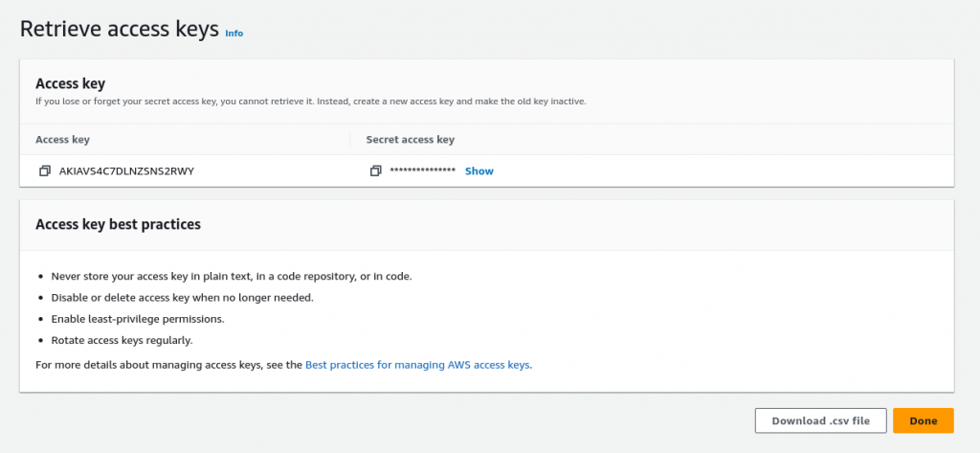Screen dimensions: 980x453
Task: Download the .csv file of keys
Action: point(820,420)
